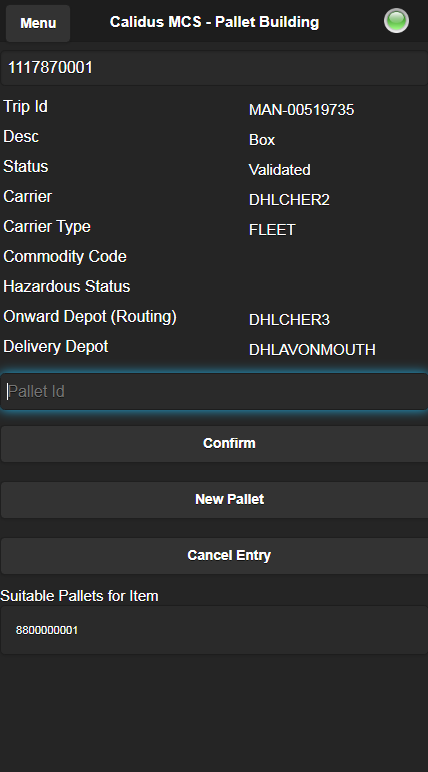Click the Pallet Id input field
Viewport: 428px width, 772px height.
pyautogui.click(x=214, y=391)
